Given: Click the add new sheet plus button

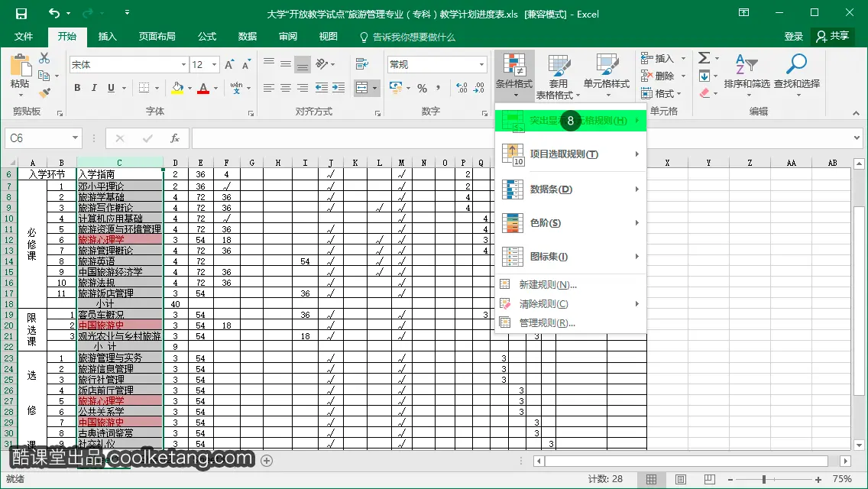Looking at the screenshot, I should click(267, 461).
